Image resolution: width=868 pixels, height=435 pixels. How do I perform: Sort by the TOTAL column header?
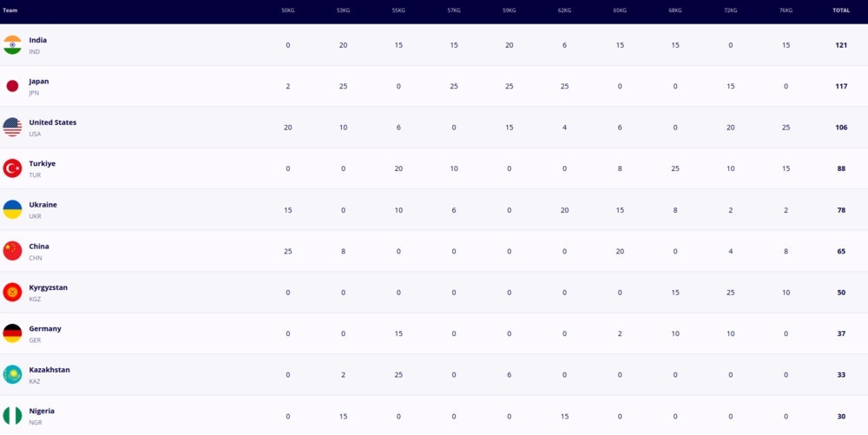[841, 10]
